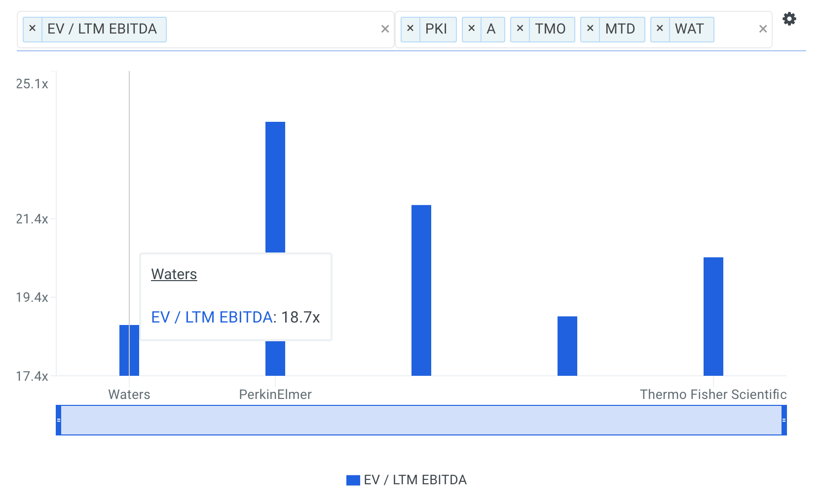
Task: Remove the A ticker tag
Action: pos(471,29)
